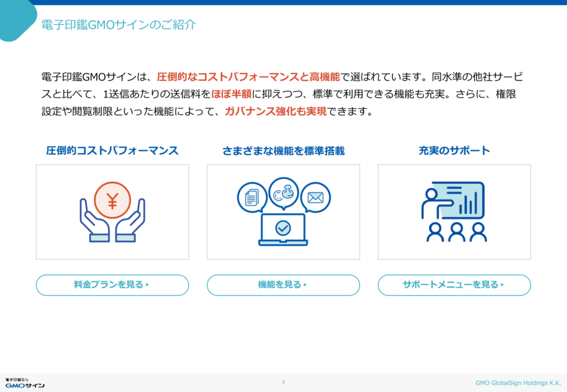The height and width of the screenshot is (392, 567).
Task: Click the three audience people icon
Action: pyautogui.click(x=456, y=232)
